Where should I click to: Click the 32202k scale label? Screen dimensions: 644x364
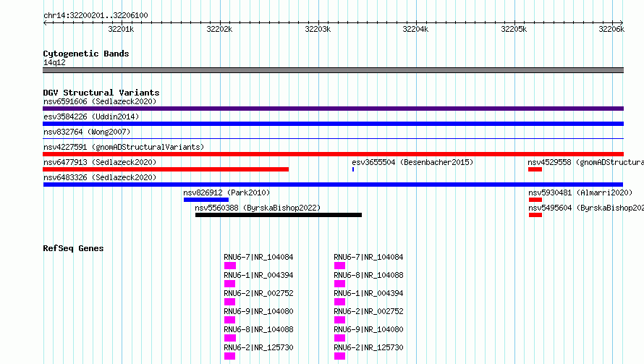pos(219,29)
